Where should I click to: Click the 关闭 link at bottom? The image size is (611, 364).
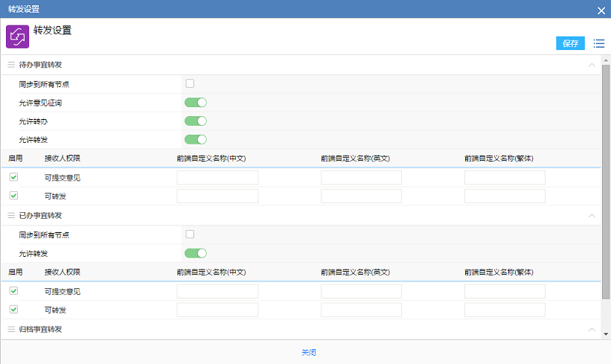click(x=309, y=352)
